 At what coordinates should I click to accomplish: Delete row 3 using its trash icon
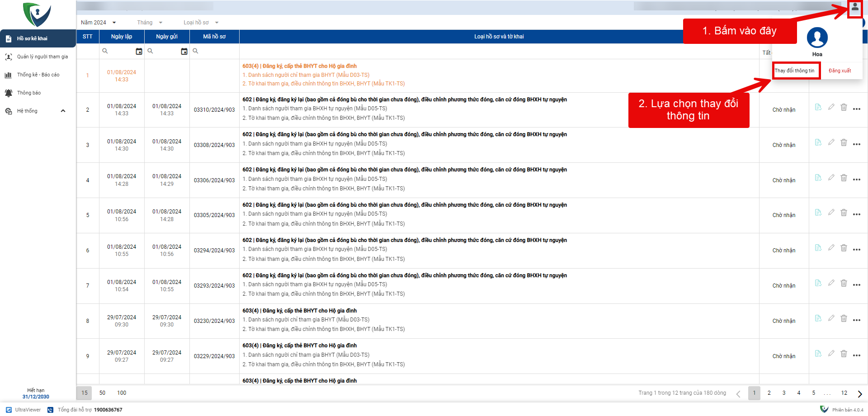pos(844,142)
